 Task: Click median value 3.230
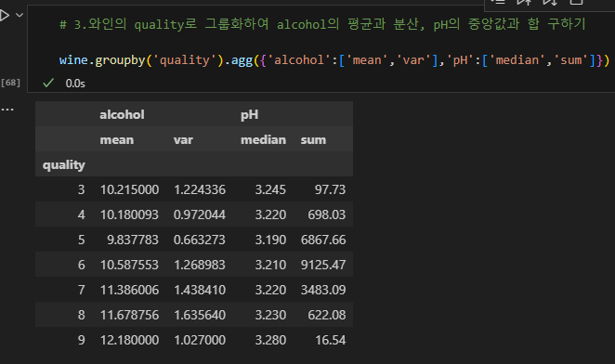[270, 315]
